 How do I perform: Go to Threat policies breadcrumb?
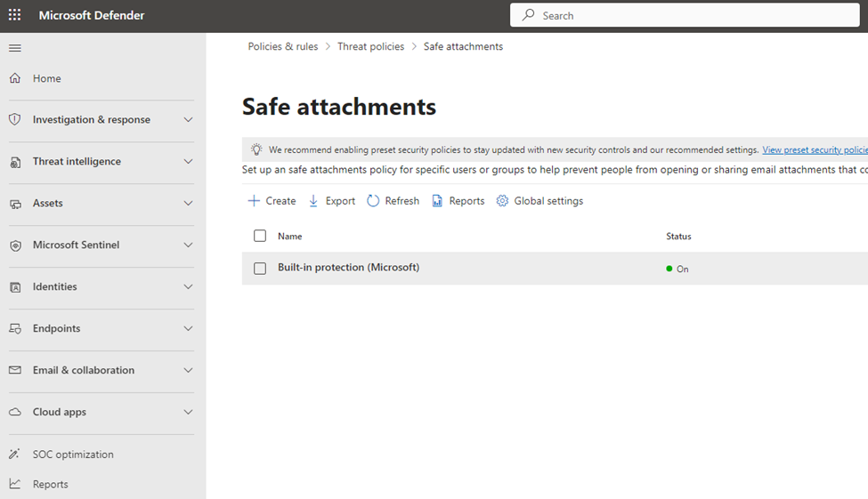pyautogui.click(x=371, y=46)
